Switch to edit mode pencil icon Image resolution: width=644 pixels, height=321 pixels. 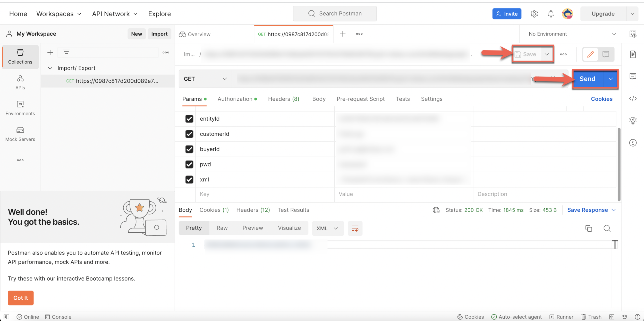point(590,54)
